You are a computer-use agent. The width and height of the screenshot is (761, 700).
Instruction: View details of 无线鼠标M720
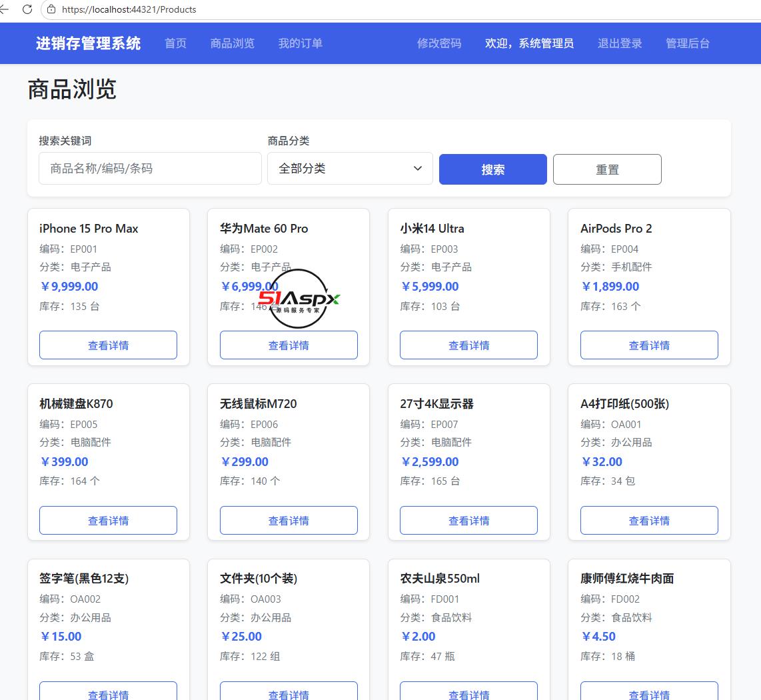[289, 521]
